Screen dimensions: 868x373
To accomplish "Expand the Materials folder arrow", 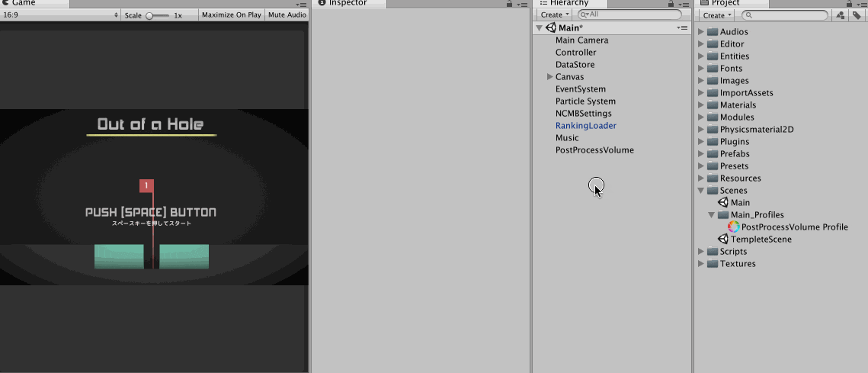I will tap(701, 105).
